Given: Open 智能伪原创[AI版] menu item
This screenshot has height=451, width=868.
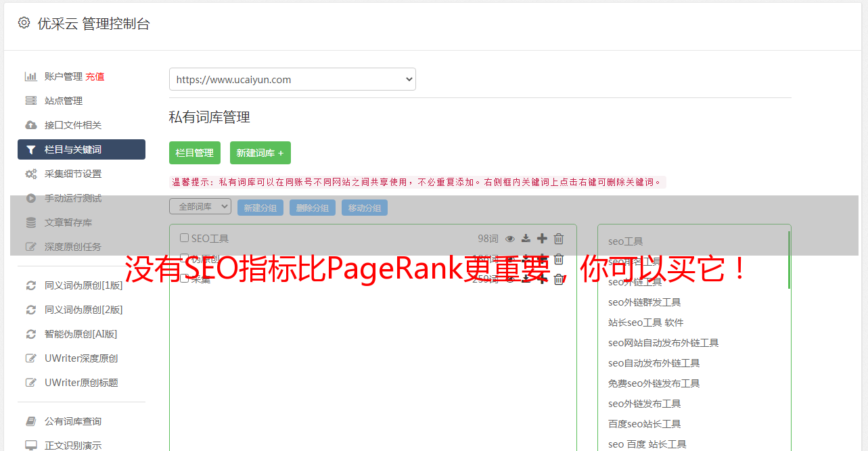Looking at the screenshot, I should point(81,334).
